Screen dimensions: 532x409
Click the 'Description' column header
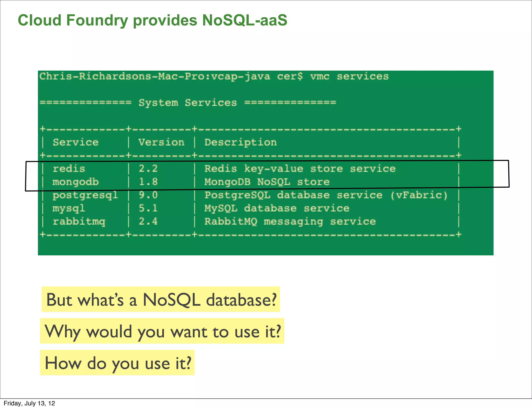[241, 142]
